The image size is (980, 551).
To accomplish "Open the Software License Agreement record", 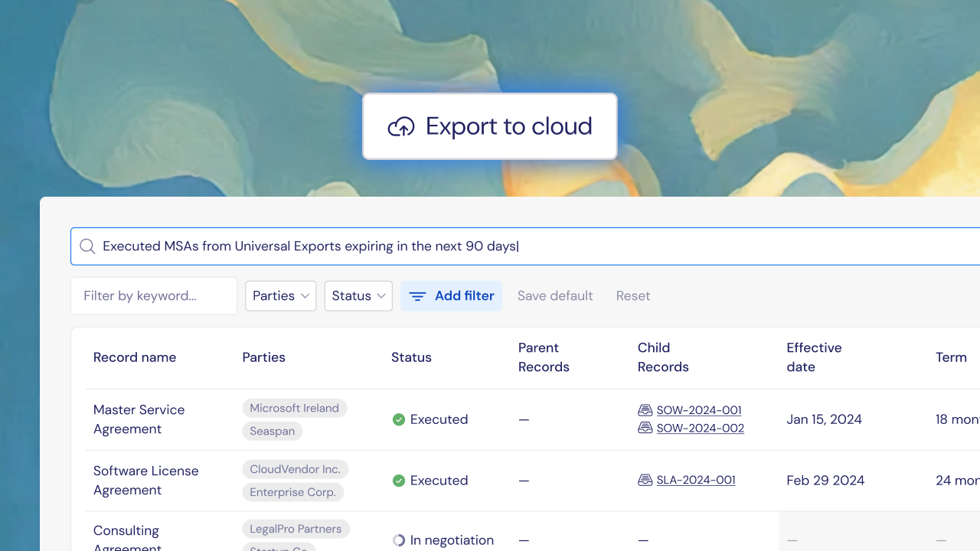I will tap(145, 481).
